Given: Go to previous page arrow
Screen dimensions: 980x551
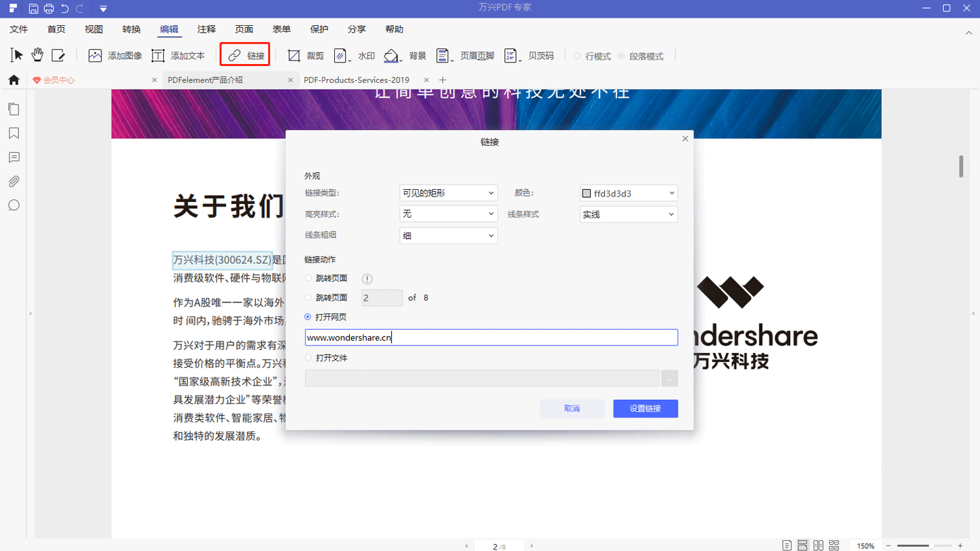Looking at the screenshot, I should click(x=466, y=546).
